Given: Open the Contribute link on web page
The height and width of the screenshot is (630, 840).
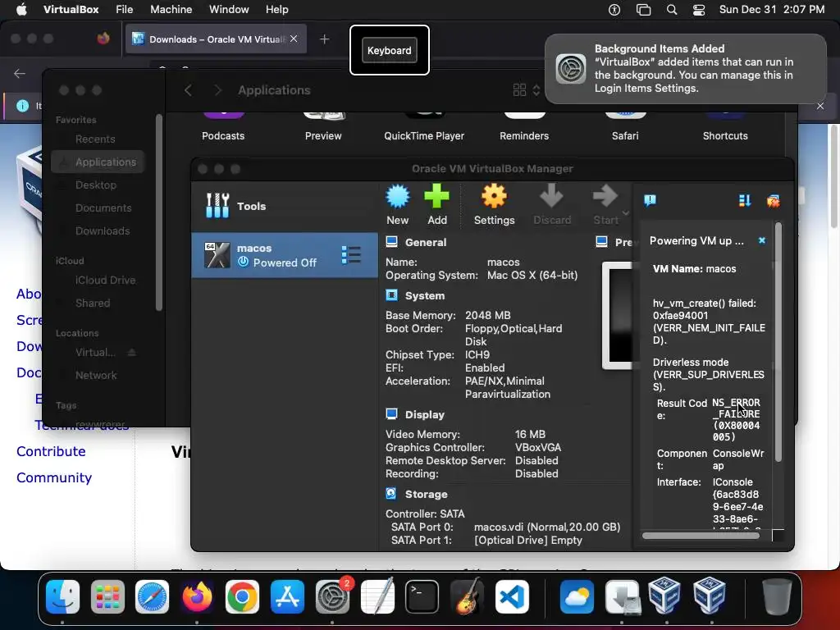Looking at the screenshot, I should [x=51, y=451].
